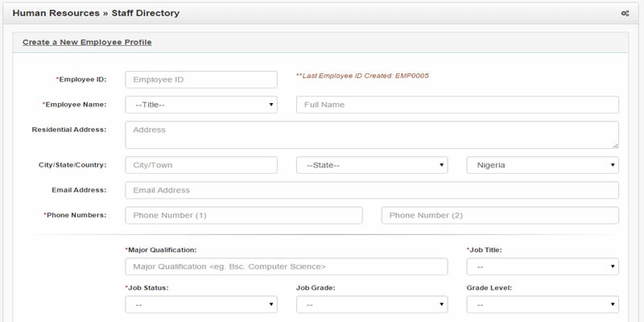Image resolution: width=644 pixels, height=322 pixels.
Task: Open the Job Title dropdown
Action: coord(543,266)
